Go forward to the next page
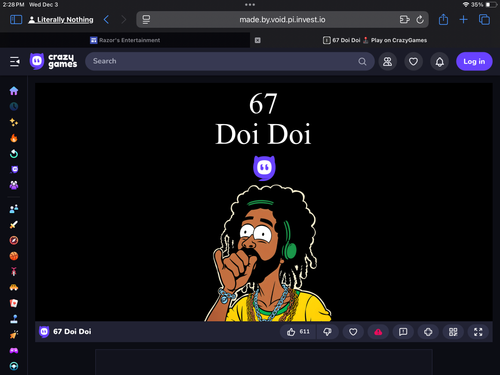The width and height of the screenshot is (500, 375). [124, 20]
